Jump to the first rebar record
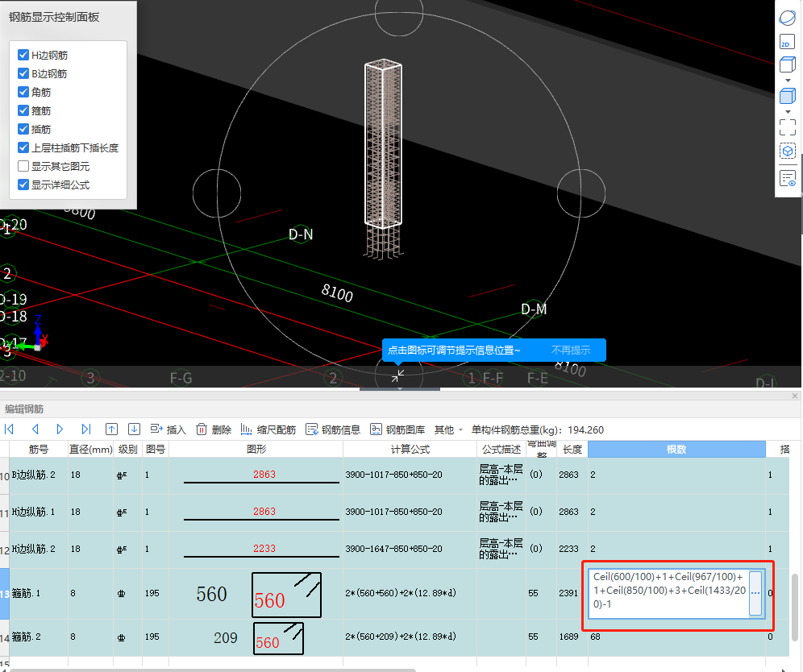Viewport: 803px width, 672px height. coord(9,429)
